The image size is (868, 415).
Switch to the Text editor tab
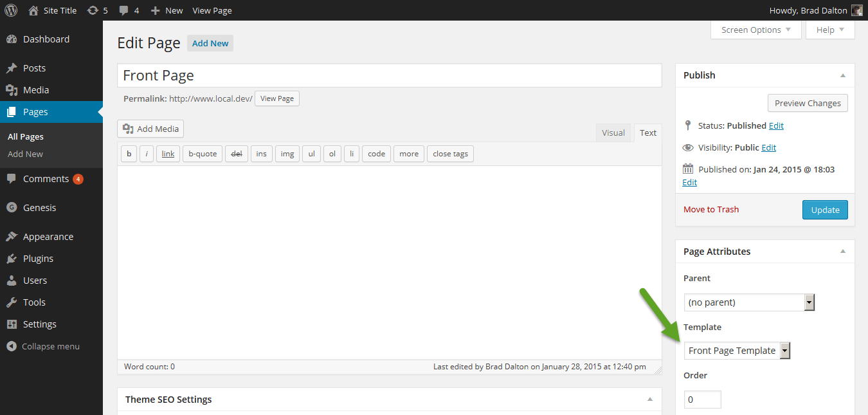click(647, 132)
